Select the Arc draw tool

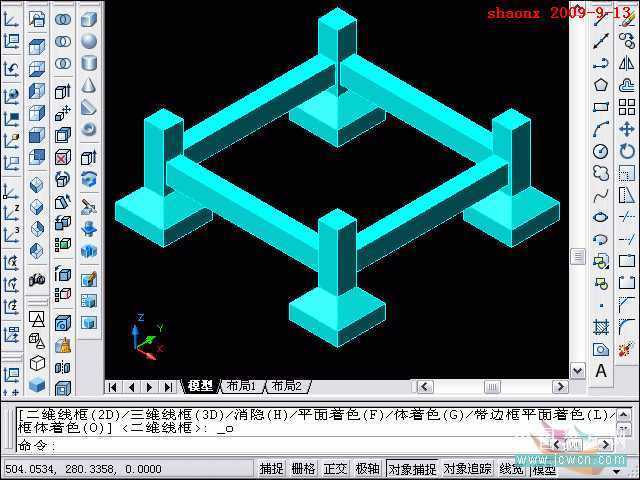pos(600,129)
